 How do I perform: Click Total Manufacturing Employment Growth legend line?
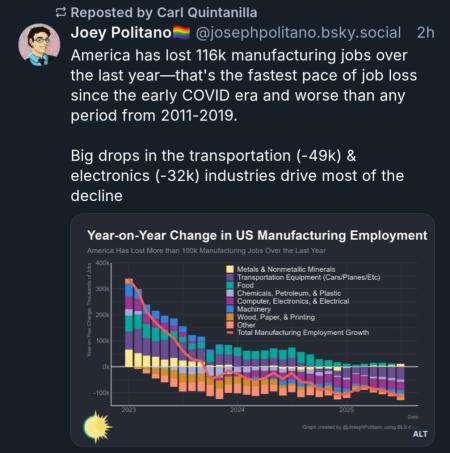pyautogui.click(x=230, y=333)
